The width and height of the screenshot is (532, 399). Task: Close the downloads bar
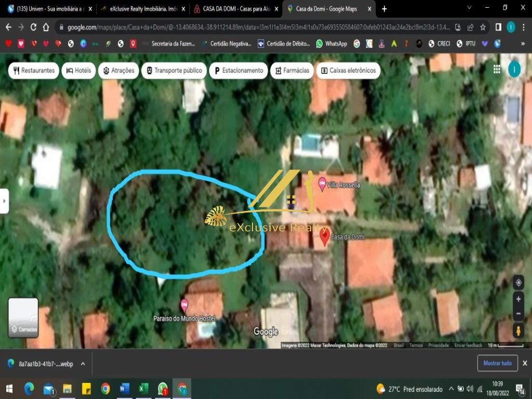(525, 363)
